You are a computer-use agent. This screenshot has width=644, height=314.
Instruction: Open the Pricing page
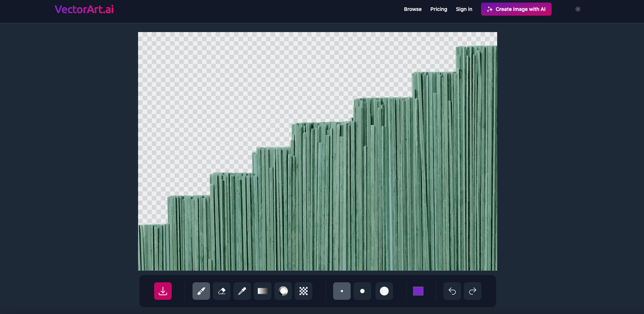click(439, 9)
